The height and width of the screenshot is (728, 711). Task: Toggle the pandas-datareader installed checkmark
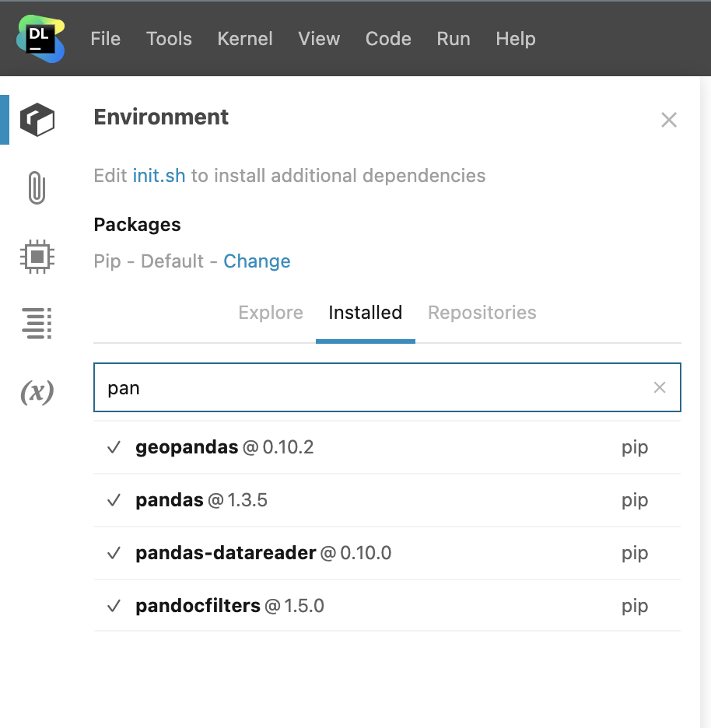coord(114,553)
